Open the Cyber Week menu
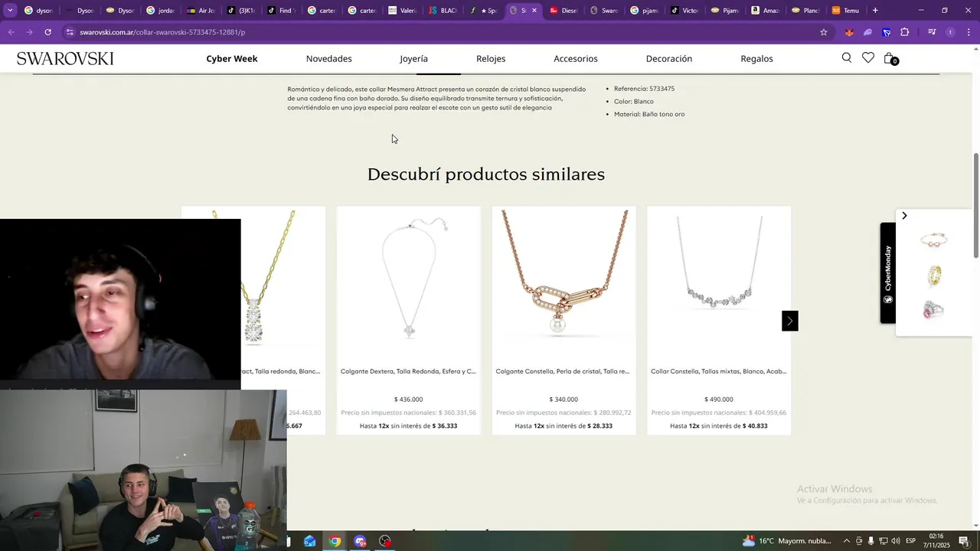This screenshot has height=551, width=980. (x=232, y=59)
